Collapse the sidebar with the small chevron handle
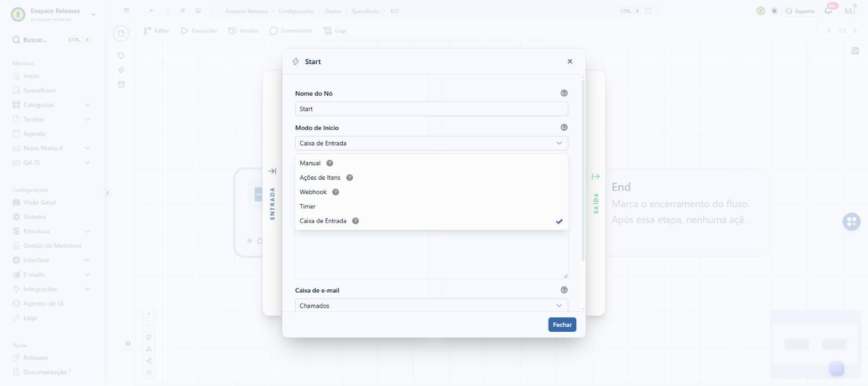This screenshot has height=386, width=868. 107,193
